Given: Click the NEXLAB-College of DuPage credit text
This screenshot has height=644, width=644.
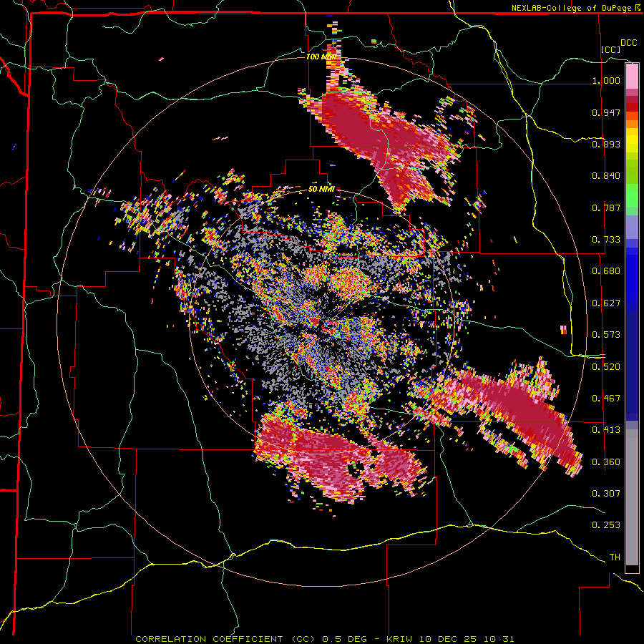Looking at the screenshot, I should click(572, 8).
